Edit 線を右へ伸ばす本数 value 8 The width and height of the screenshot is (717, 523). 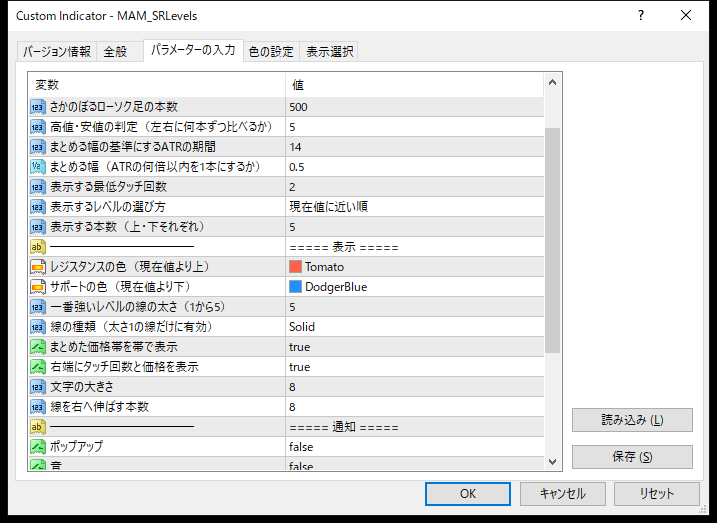415,407
